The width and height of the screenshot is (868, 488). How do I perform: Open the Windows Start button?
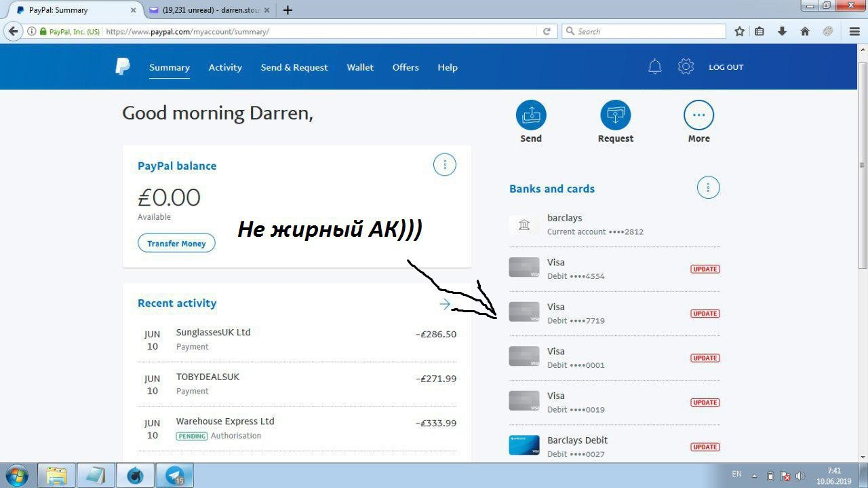pos(16,475)
